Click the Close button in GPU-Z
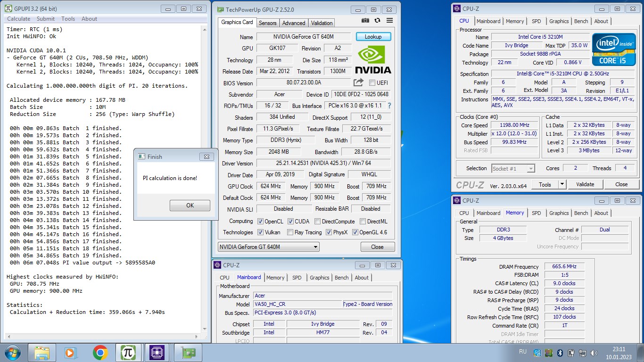The image size is (644, 362). tap(377, 247)
